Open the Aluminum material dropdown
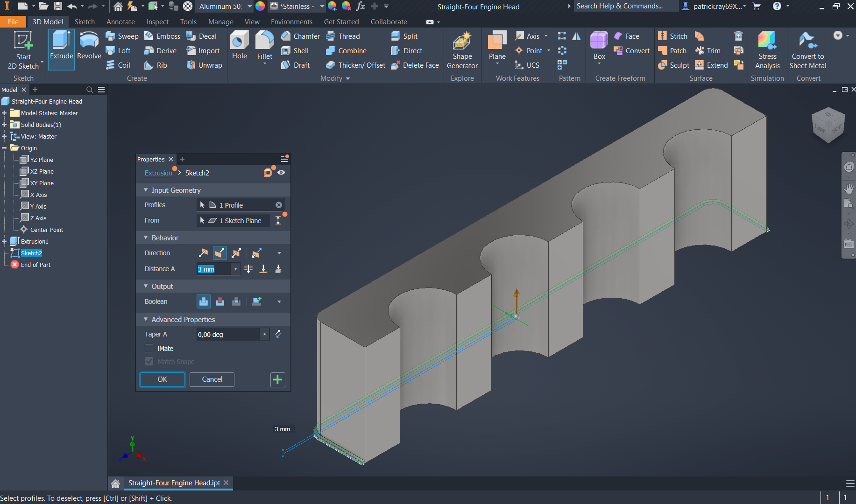The height and width of the screenshot is (504, 856). 249,7
